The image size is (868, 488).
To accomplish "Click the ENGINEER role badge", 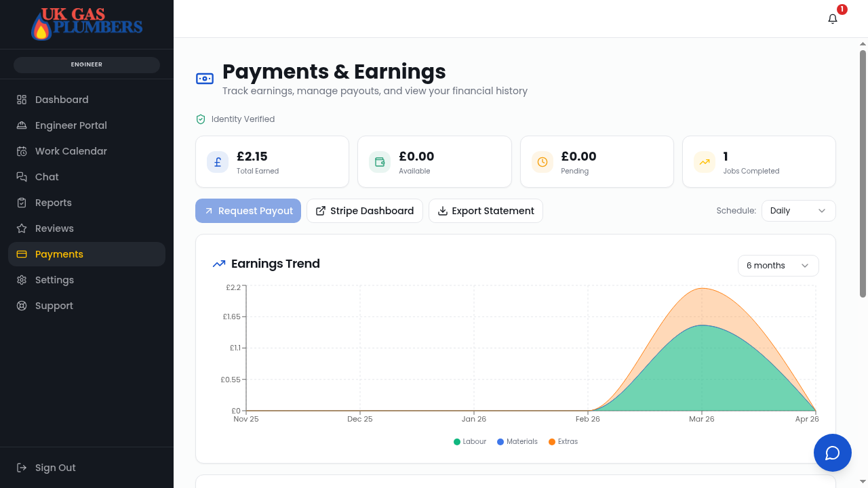I will pyautogui.click(x=87, y=64).
